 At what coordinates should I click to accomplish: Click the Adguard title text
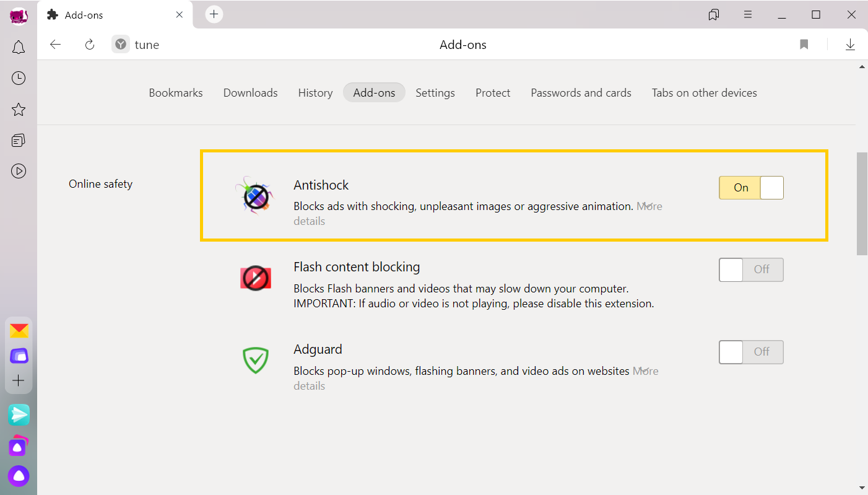pos(318,349)
